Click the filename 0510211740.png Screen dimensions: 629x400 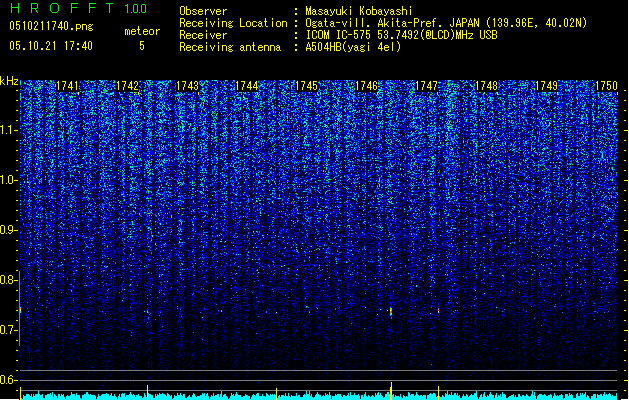[x=51, y=26]
